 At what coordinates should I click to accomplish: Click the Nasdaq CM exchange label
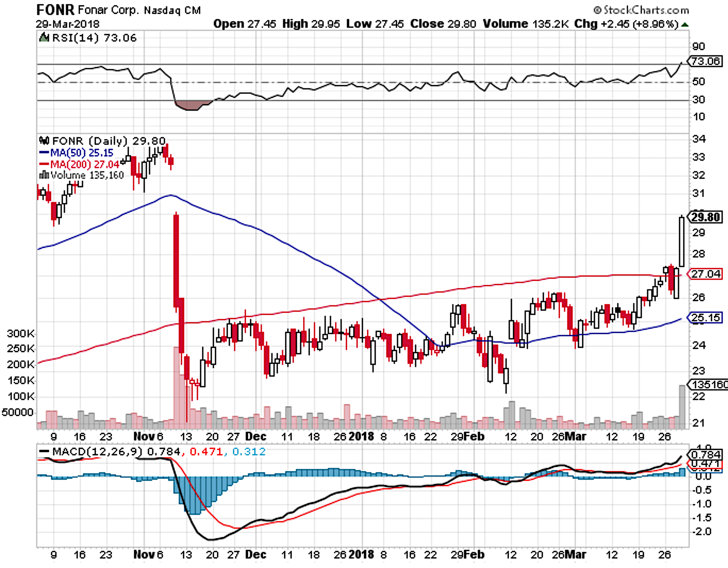point(172,11)
